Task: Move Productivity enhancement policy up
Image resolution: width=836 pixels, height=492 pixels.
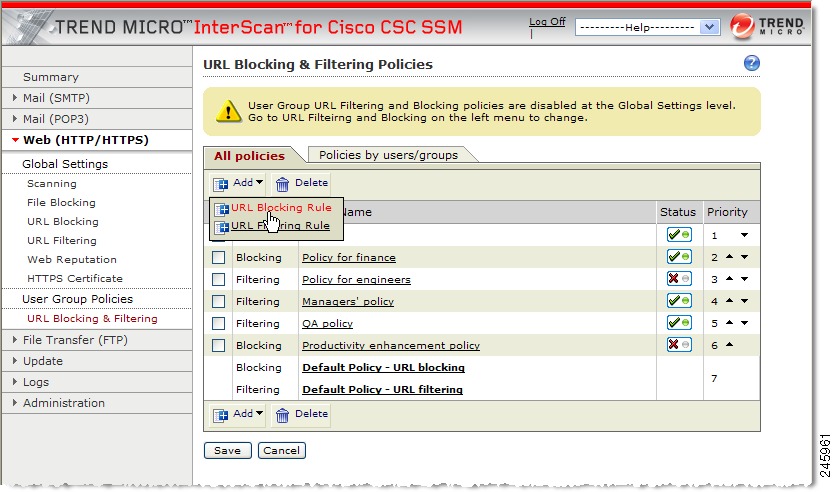Action: (729, 345)
